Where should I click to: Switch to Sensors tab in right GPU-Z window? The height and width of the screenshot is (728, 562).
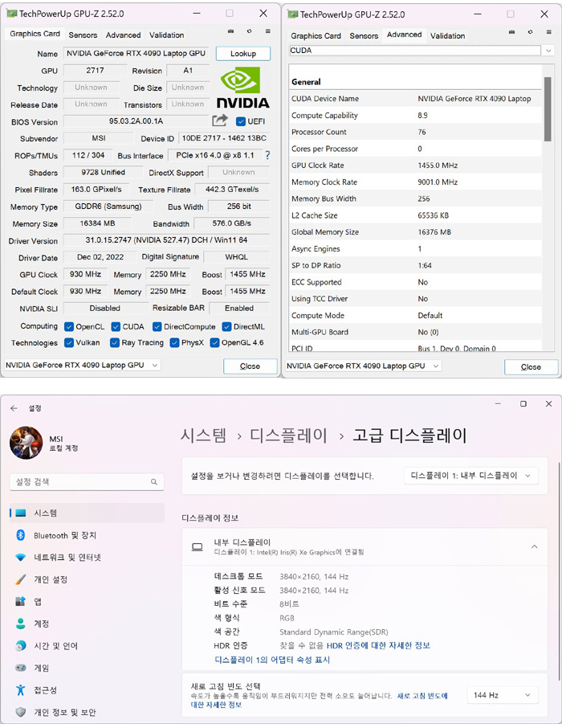[364, 35]
